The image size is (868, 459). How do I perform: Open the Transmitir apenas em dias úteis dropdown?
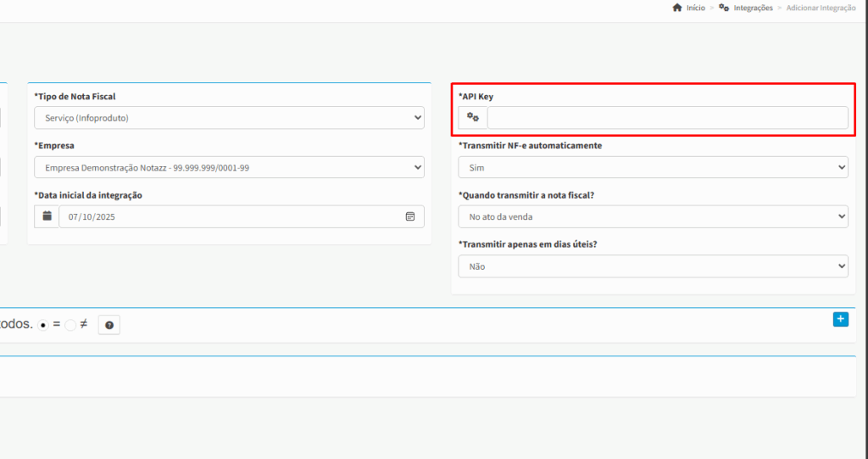pos(653,266)
